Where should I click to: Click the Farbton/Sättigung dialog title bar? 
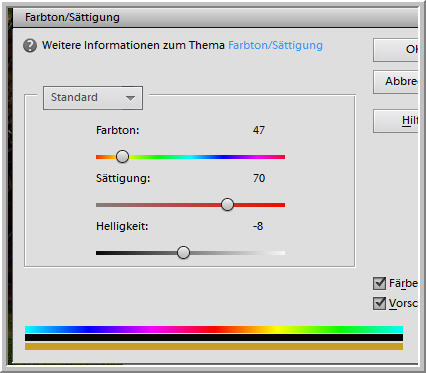(215, 17)
